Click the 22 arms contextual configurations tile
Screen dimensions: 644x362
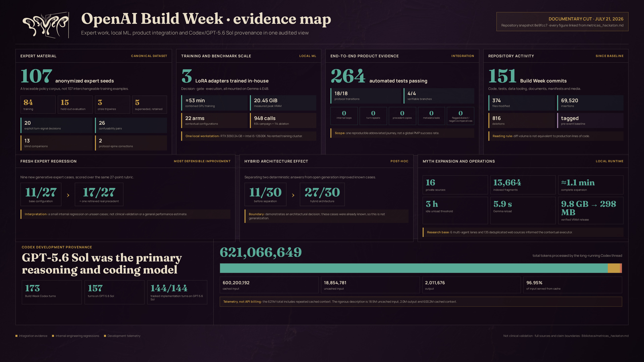[214, 120]
